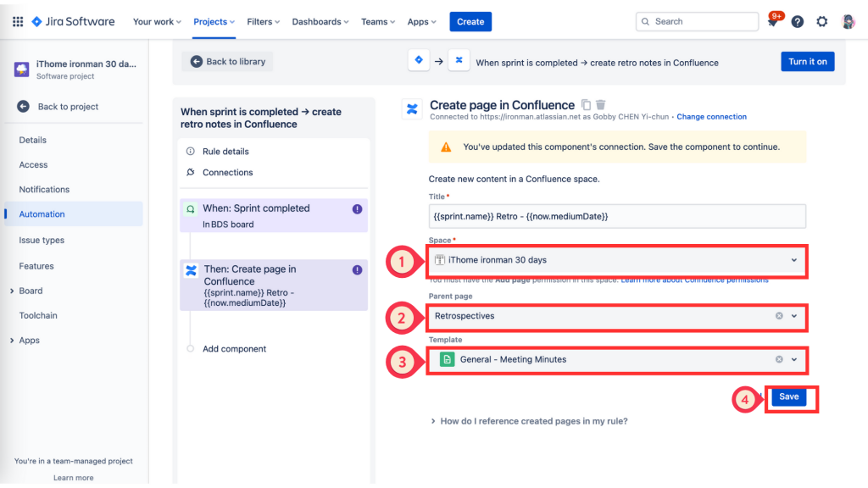
Task: Open the app switcher grid icon
Action: tap(18, 21)
